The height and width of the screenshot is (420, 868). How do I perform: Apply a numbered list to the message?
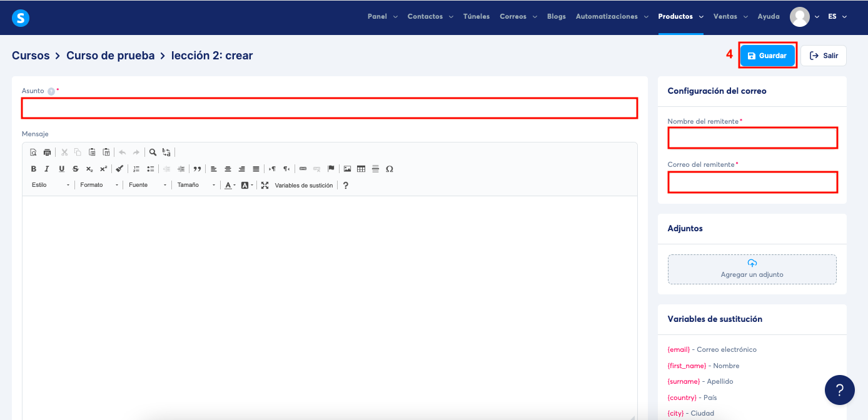pyautogui.click(x=136, y=168)
